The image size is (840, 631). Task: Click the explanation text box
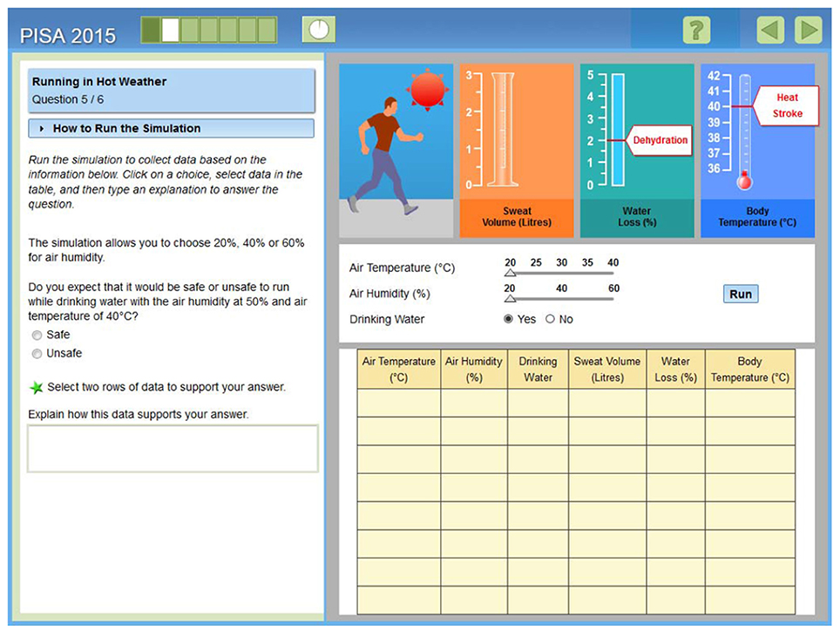coord(173,449)
